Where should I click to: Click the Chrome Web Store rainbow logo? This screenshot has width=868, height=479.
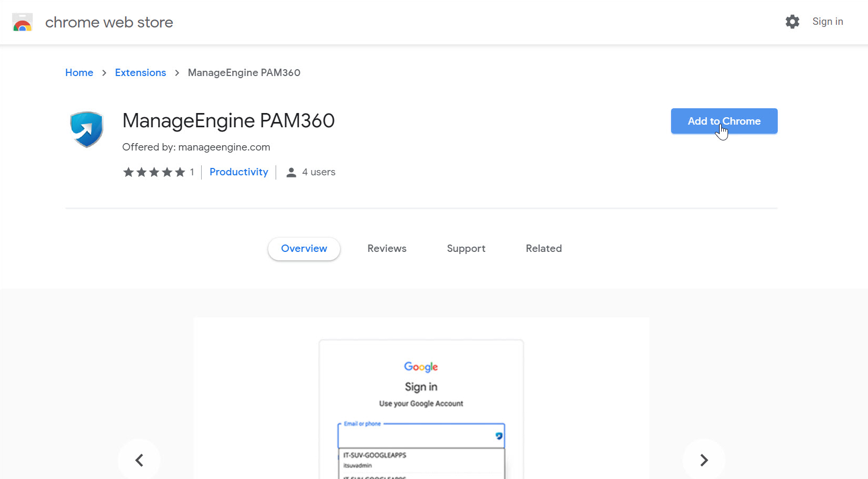pyautogui.click(x=23, y=22)
